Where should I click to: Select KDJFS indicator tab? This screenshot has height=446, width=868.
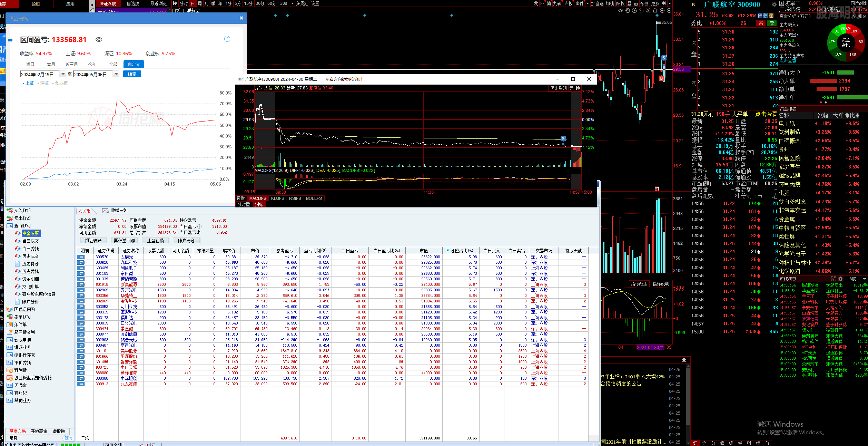277,198
